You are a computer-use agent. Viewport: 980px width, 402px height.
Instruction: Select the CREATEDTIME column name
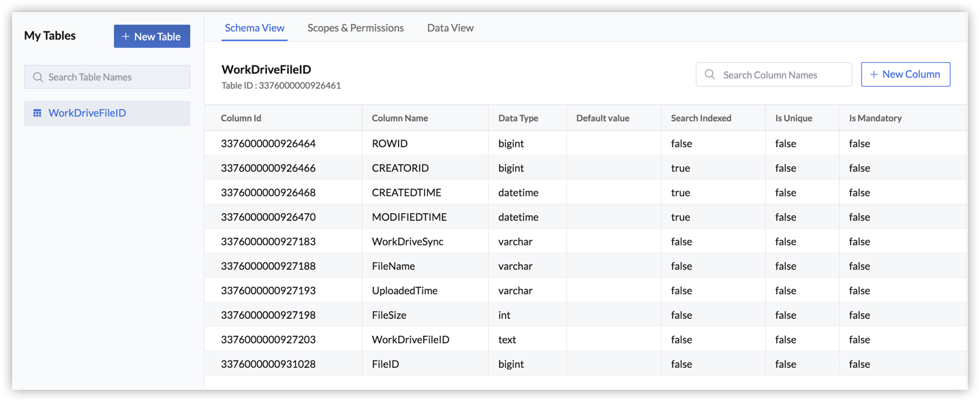[407, 192]
